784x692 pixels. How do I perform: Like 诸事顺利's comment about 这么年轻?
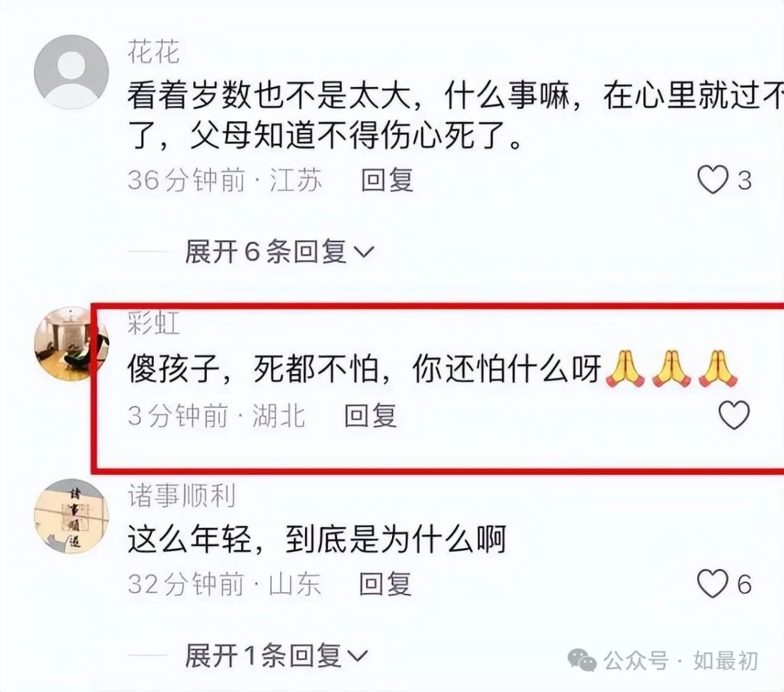click(x=712, y=584)
